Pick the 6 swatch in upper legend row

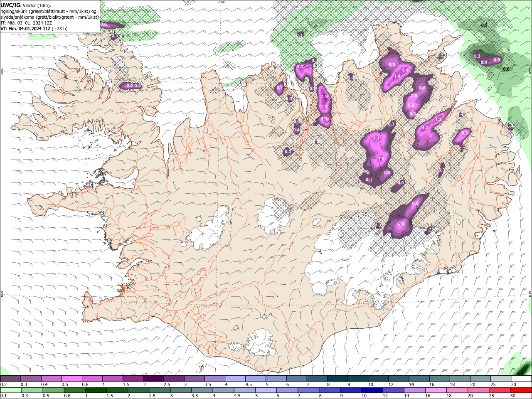296,379
